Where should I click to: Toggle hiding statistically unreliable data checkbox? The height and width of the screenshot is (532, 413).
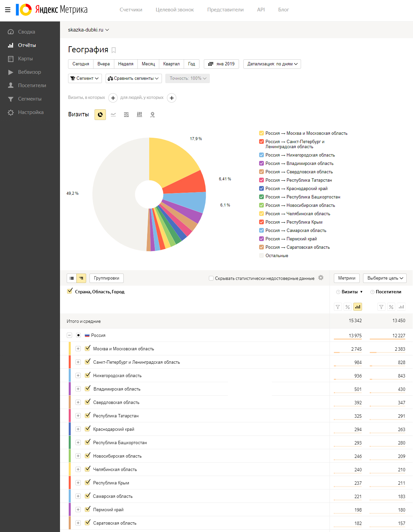click(x=211, y=278)
